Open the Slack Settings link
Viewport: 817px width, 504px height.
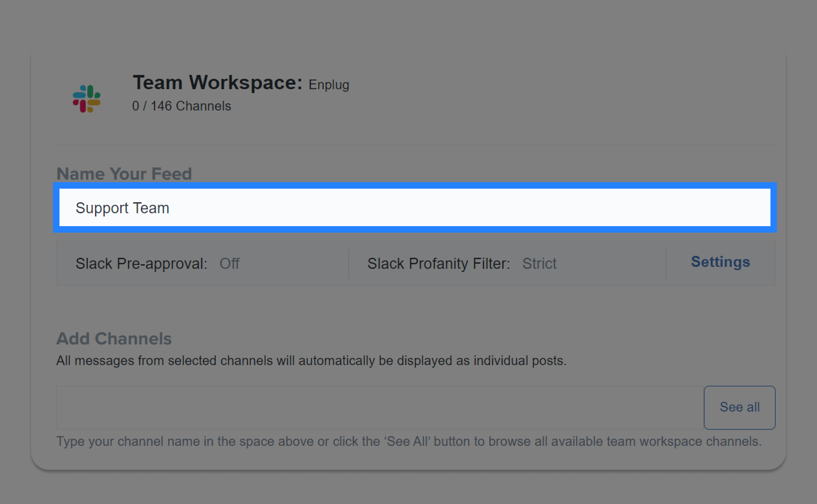tap(720, 262)
